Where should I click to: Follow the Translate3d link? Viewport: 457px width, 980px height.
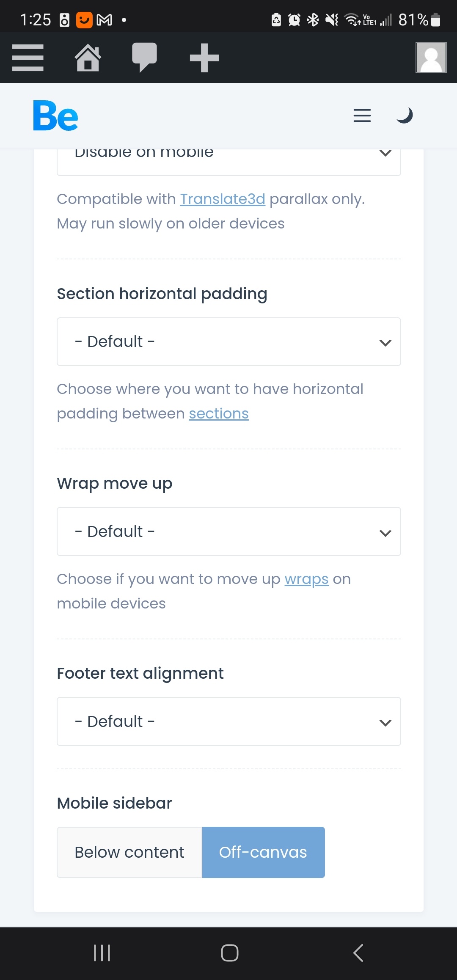[x=223, y=199]
